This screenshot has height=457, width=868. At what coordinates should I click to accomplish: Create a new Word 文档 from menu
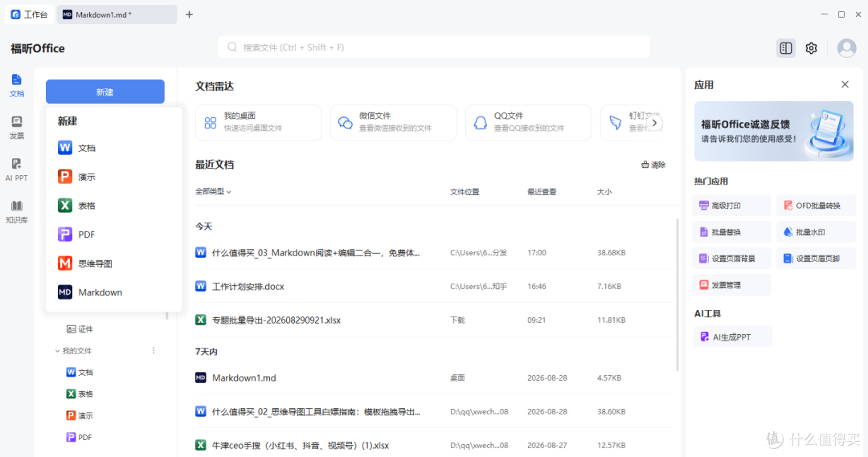(113, 148)
